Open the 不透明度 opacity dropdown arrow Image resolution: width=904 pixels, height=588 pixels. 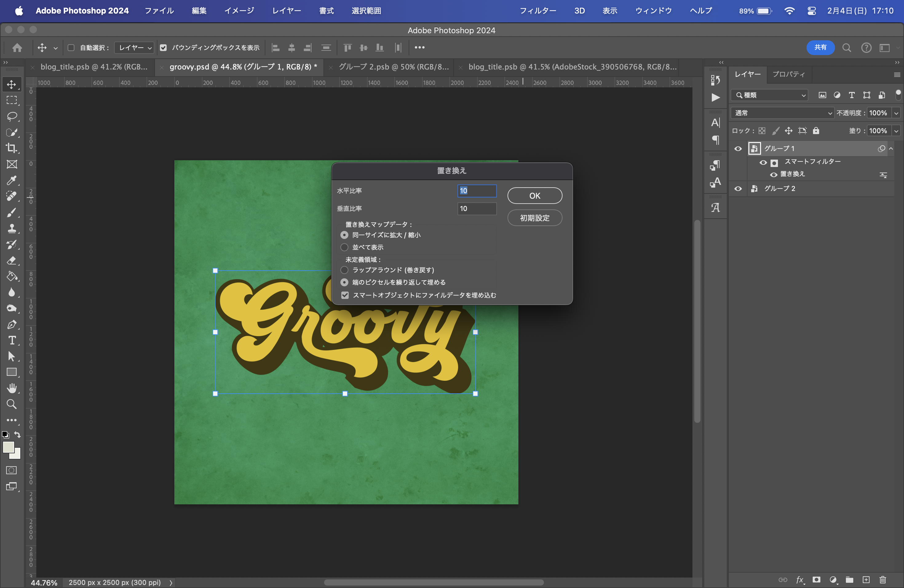point(896,113)
